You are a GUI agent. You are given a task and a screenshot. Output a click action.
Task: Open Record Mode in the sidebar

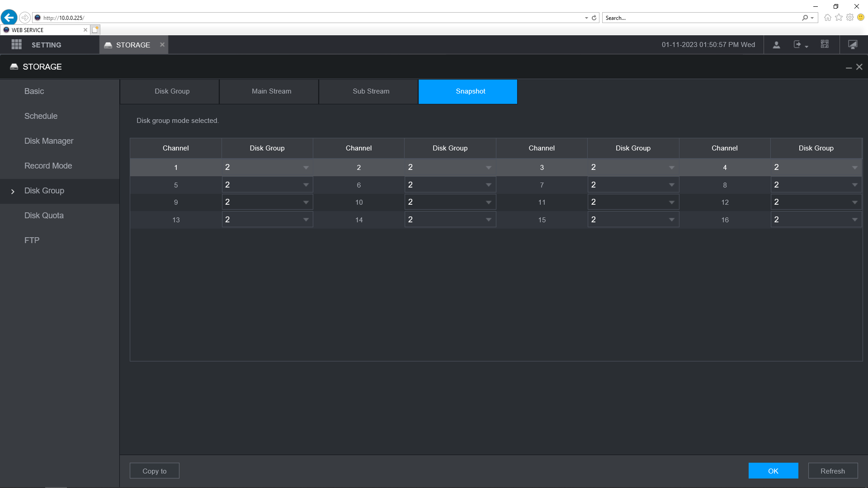click(60, 166)
